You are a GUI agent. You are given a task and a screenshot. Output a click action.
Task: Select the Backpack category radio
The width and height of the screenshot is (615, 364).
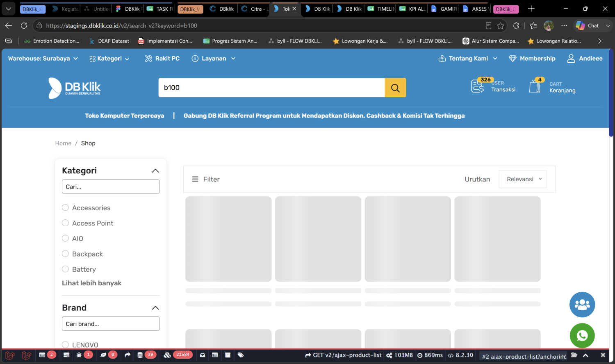pos(65,254)
